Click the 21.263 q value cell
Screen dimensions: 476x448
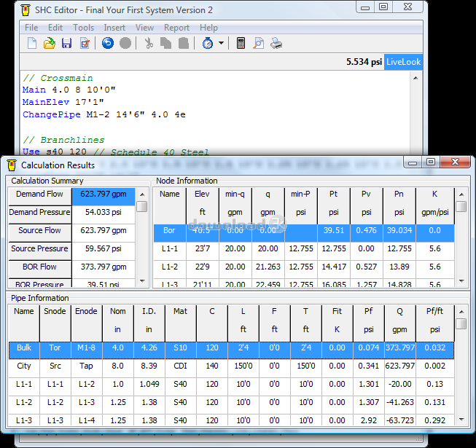(x=268, y=270)
